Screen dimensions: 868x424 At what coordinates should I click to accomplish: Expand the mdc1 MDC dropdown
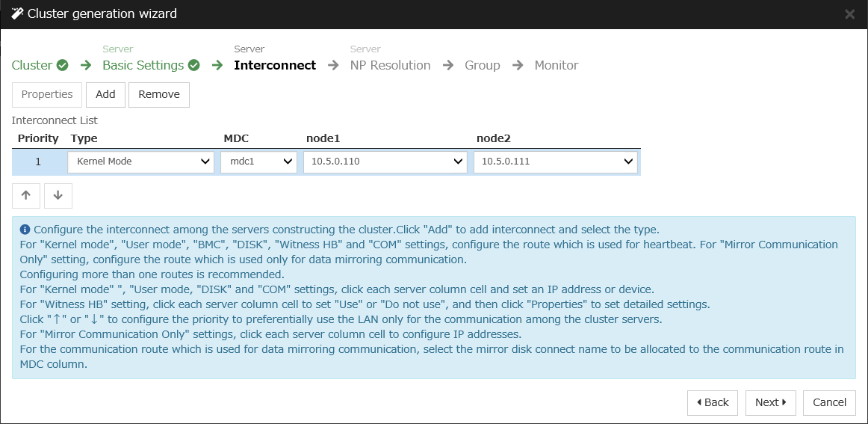(258, 162)
